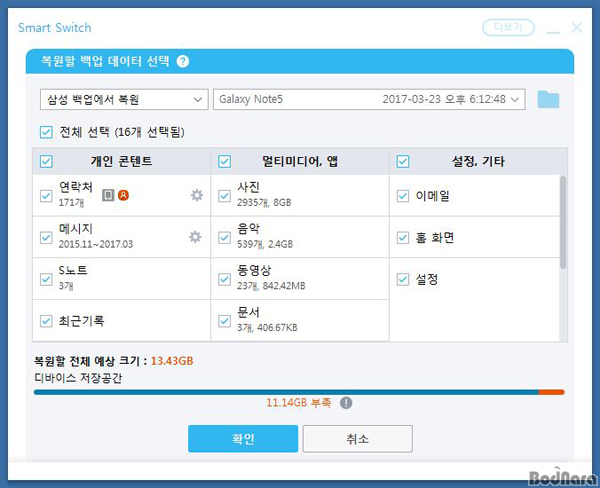Uncheck the 메시지 checkbox
This screenshot has height=488, width=600.
pyautogui.click(x=46, y=238)
